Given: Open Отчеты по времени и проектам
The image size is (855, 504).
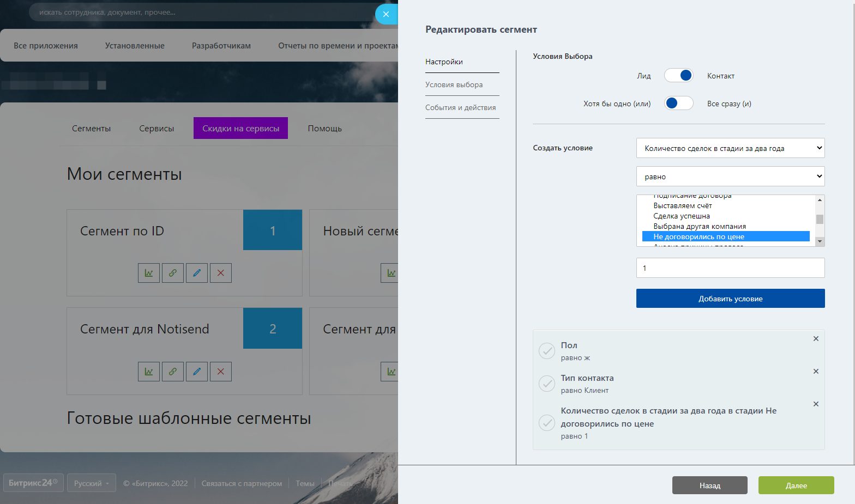Looking at the screenshot, I should [x=338, y=46].
